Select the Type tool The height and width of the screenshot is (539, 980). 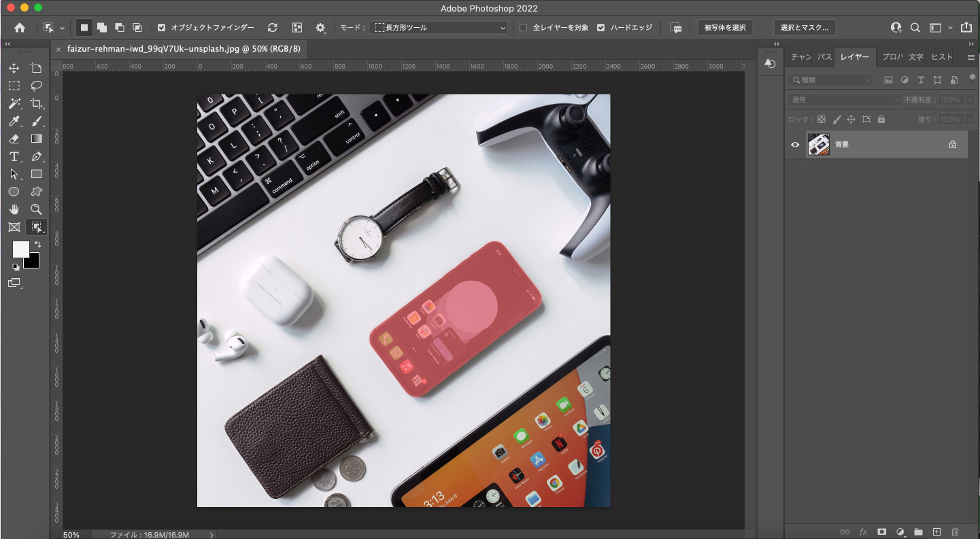click(14, 156)
